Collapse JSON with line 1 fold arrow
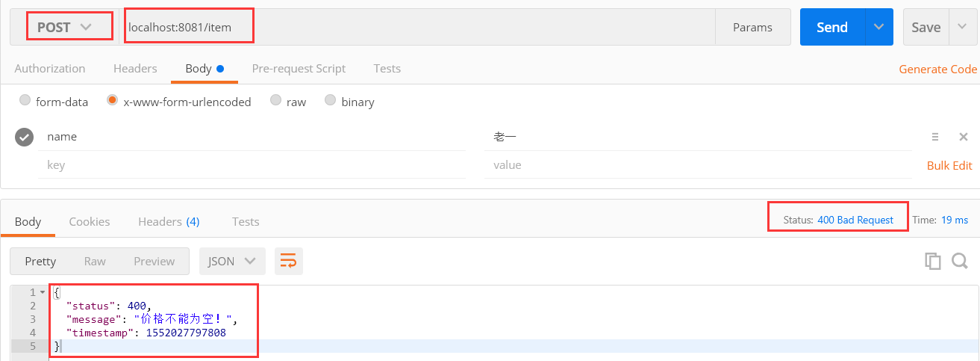This screenshot has height=361, width=980. pos(42,292)
